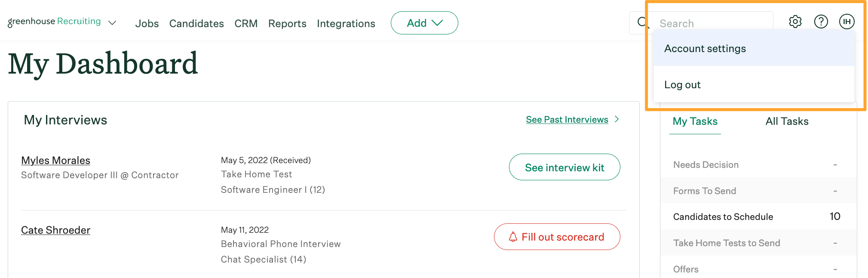The height and width of the screenshot is (278, 868).
Task: Click the help question mark icon
Action: (x=821, y=22)
